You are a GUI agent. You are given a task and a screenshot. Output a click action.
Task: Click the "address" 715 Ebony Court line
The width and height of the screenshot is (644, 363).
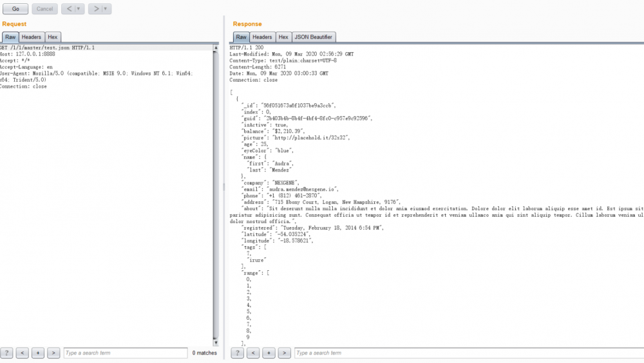pos(321,202)
